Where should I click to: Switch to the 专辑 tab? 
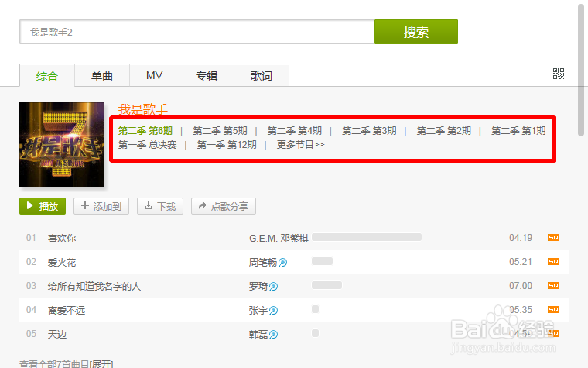(x=207, y=75)
